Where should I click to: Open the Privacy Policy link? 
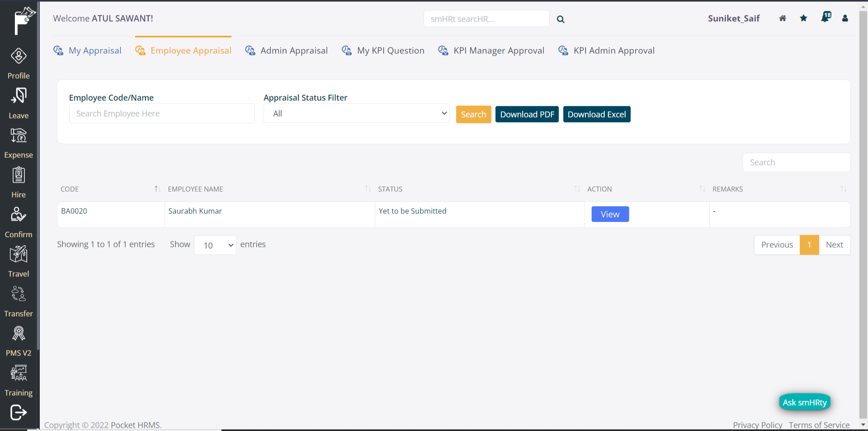[x=757, y=425]
